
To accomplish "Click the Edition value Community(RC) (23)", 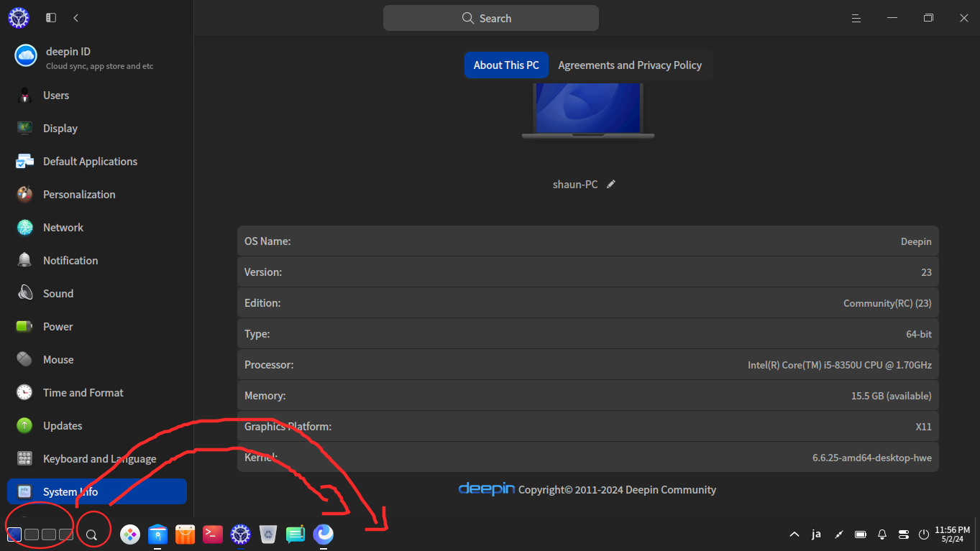I will (887, 303).
